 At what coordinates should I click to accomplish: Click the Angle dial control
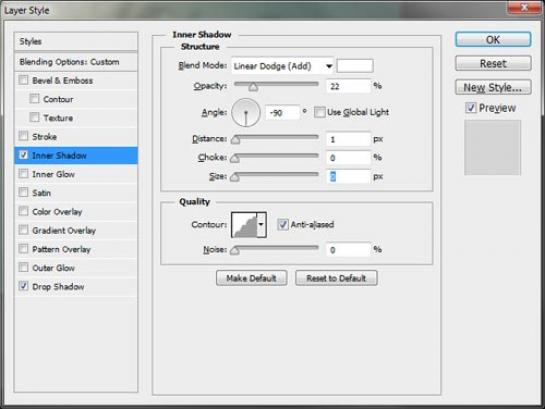pos(246,113)
